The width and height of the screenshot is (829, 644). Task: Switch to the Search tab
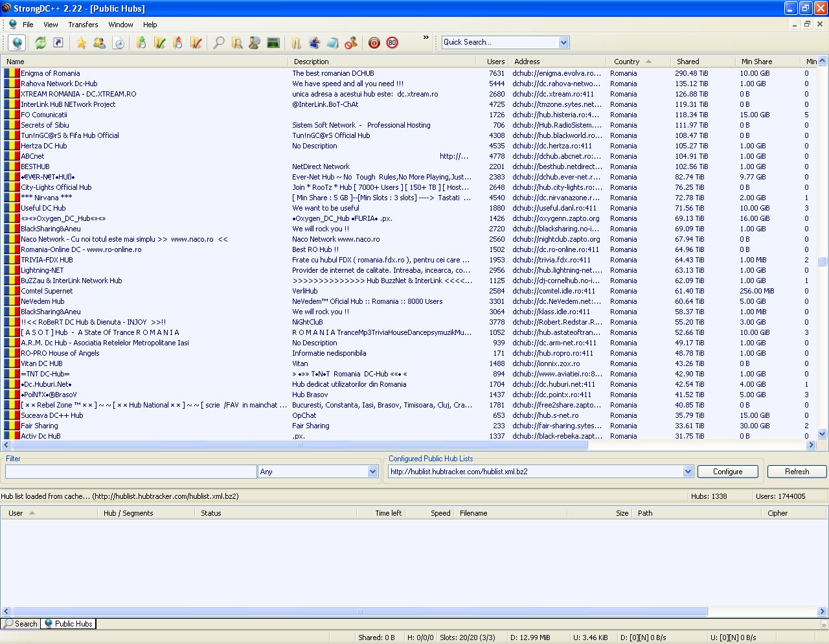(21, 624)
